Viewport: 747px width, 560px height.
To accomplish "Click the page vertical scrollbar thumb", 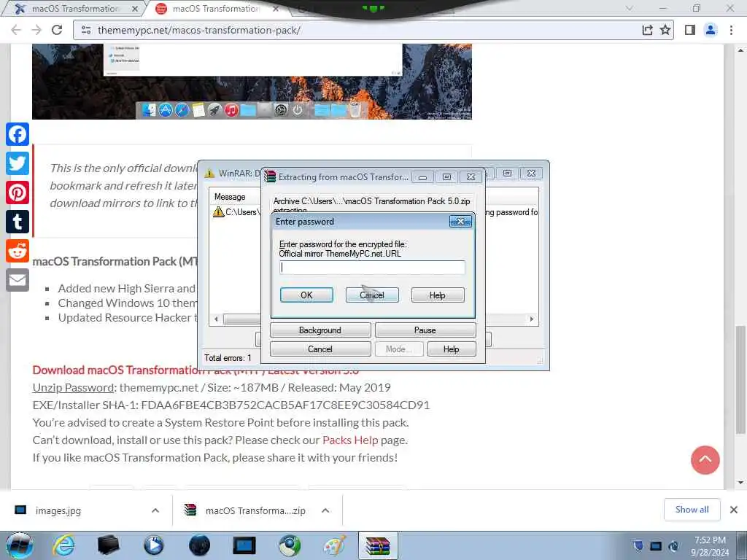I will (740, 380).
